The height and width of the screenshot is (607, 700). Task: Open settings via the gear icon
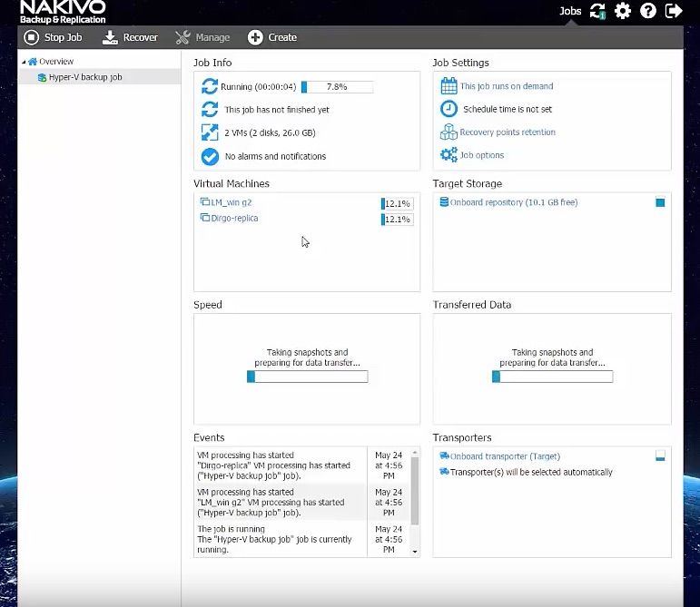click(x=622, y=11)
